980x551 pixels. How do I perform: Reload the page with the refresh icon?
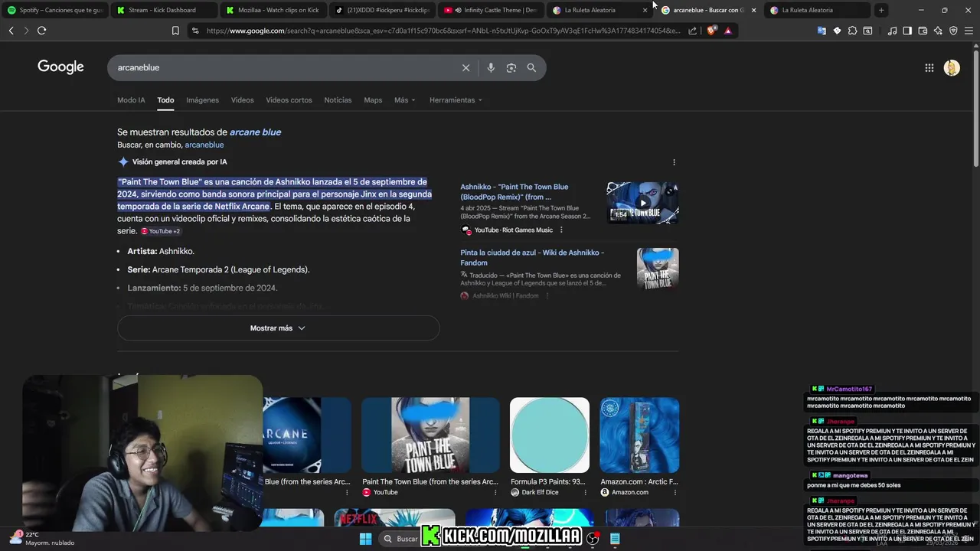pyautogui.click(x=41, y=31)
